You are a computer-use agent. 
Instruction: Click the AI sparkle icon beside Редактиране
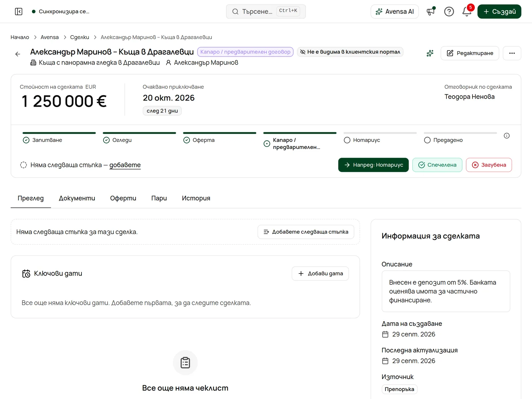(430, 53)
